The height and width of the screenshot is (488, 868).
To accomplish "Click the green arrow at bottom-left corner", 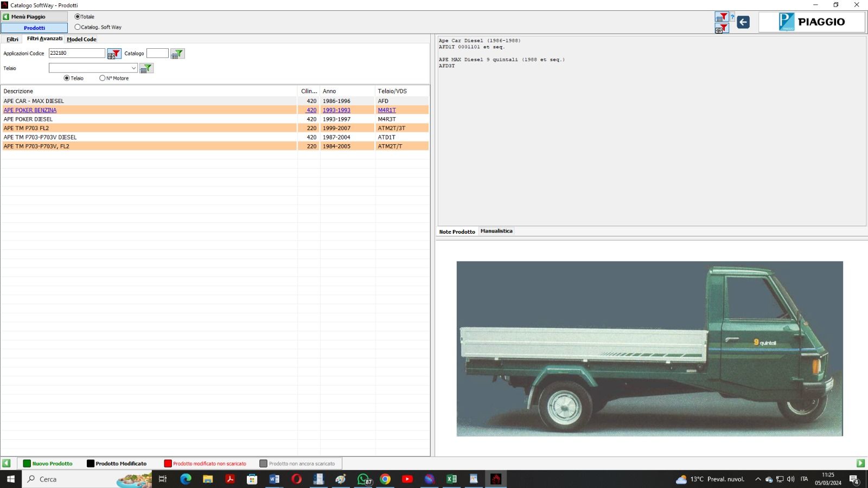I will (x=7, y=463).
